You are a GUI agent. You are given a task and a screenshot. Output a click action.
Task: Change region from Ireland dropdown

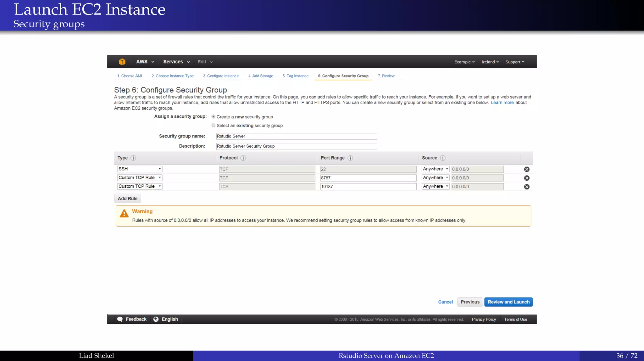[490, 62]
